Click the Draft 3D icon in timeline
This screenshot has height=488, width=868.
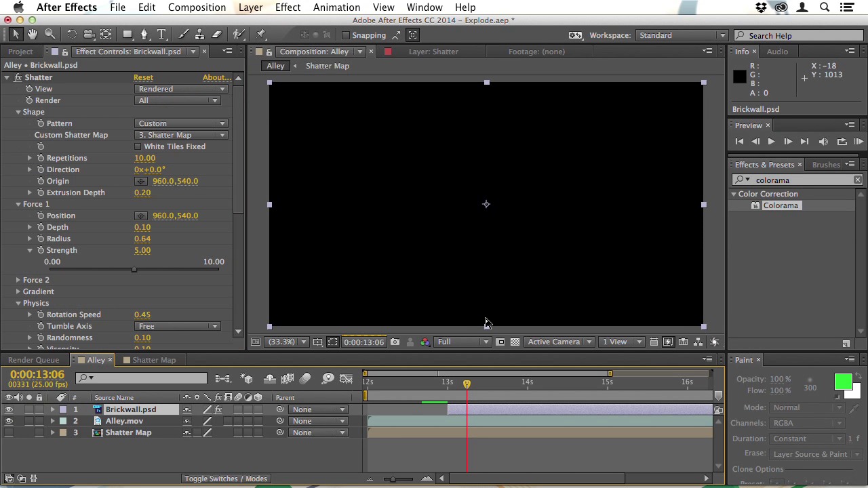pyautogui.click(x=247, y=379)
